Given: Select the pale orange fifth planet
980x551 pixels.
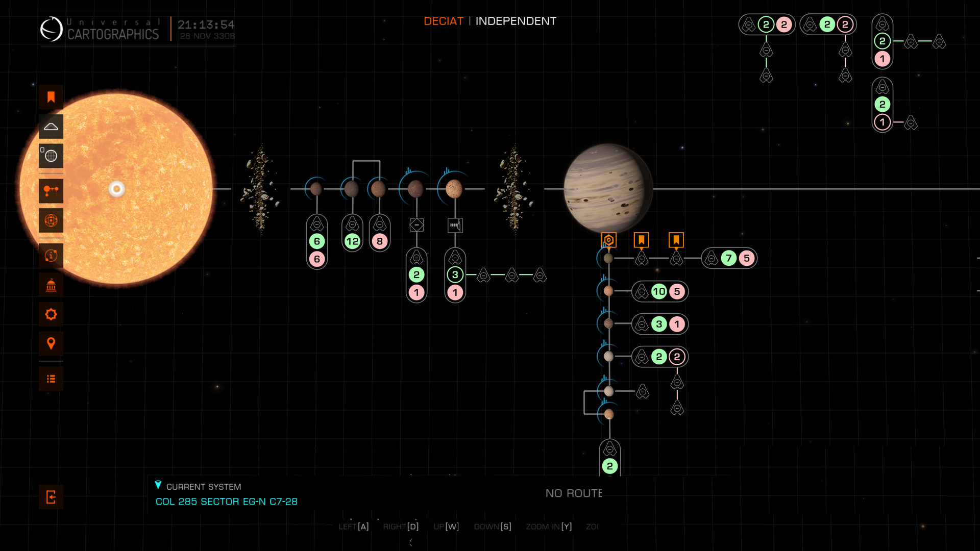Looking at the screenshot, I should pyautogui.click(x=454, y=189).
